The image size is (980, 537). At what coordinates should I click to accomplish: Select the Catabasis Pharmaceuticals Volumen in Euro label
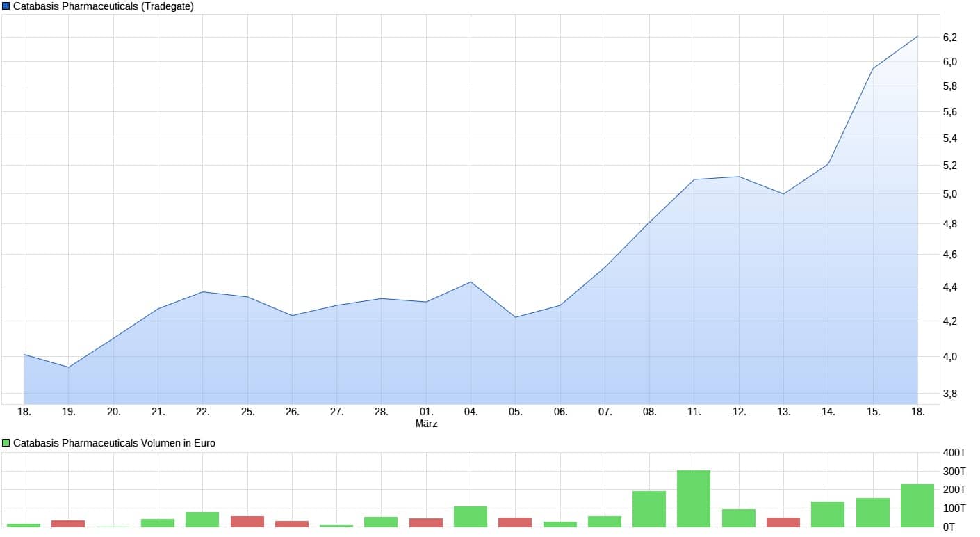coord(114,443)
